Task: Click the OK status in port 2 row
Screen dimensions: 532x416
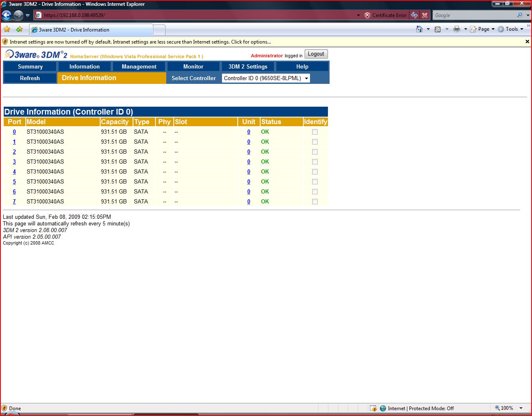Action: 265,152
